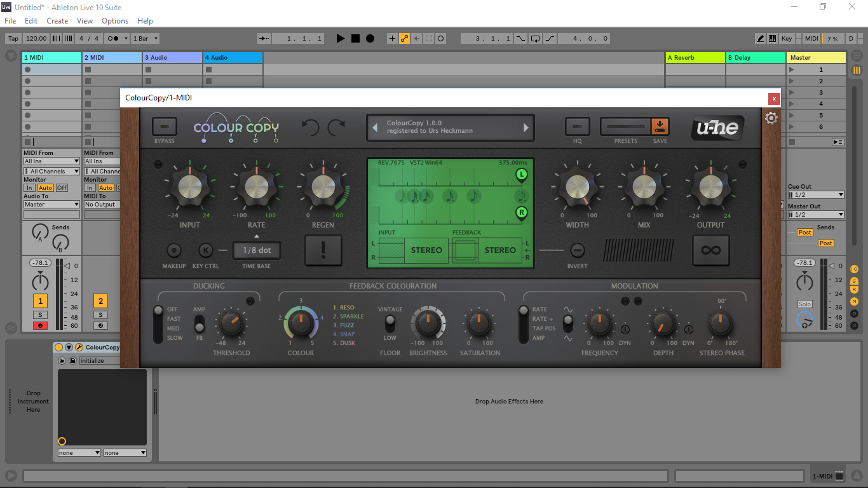Screen dimensions: 868x488
Task: Click the Colour Copy logo
Action: 236,127
